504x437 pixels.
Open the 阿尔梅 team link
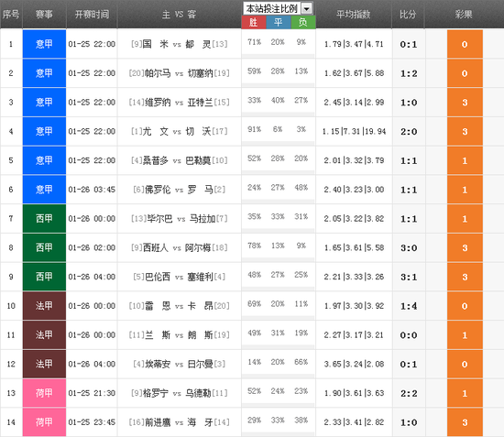198,247
